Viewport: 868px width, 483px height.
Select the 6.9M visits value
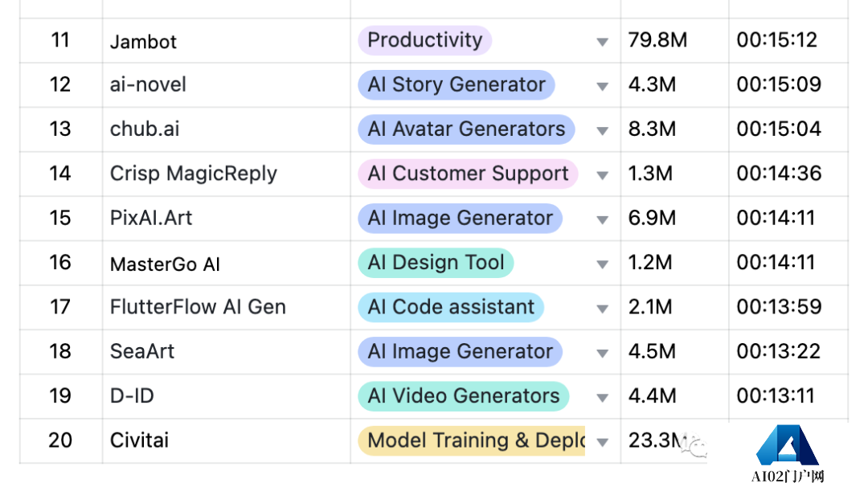[652, 218]
